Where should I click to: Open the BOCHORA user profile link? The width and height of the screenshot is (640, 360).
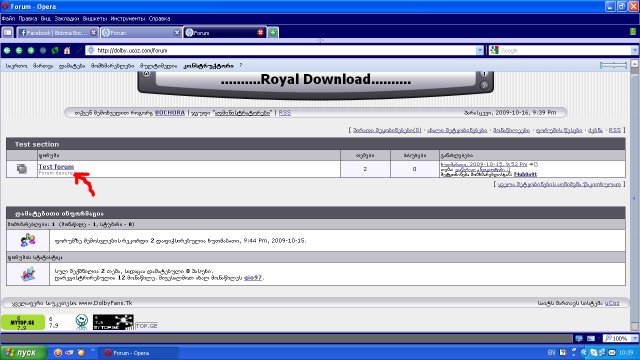coord(170,113)
